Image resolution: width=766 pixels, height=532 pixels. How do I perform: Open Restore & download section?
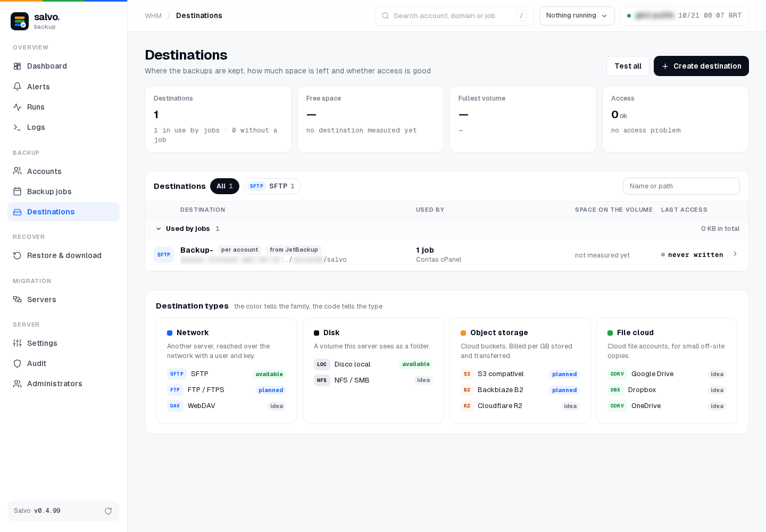pyautogui.click(x=63, y=255)
